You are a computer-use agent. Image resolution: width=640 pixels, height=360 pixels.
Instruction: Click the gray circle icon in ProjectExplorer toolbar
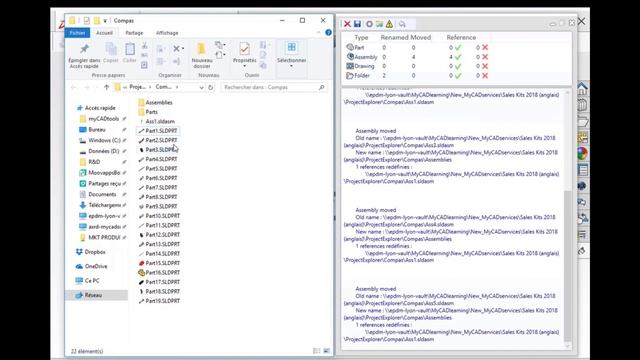click(x=369, y=24)
